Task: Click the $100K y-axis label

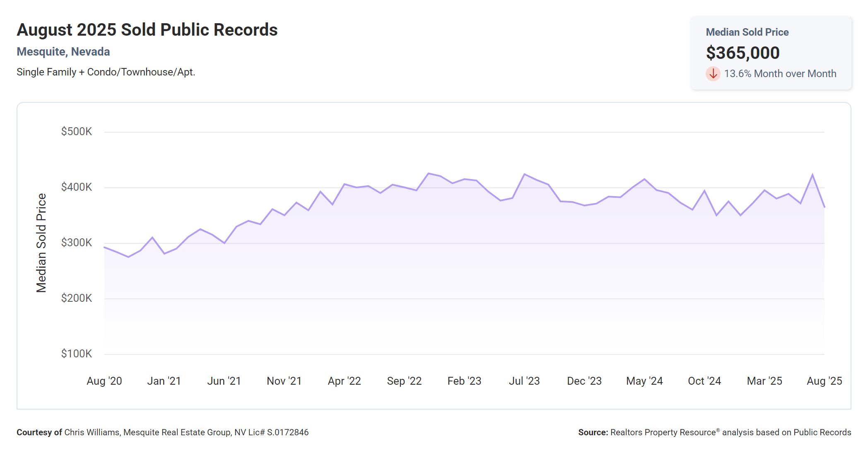Action: pyautogui.click(x=77, y=354)
